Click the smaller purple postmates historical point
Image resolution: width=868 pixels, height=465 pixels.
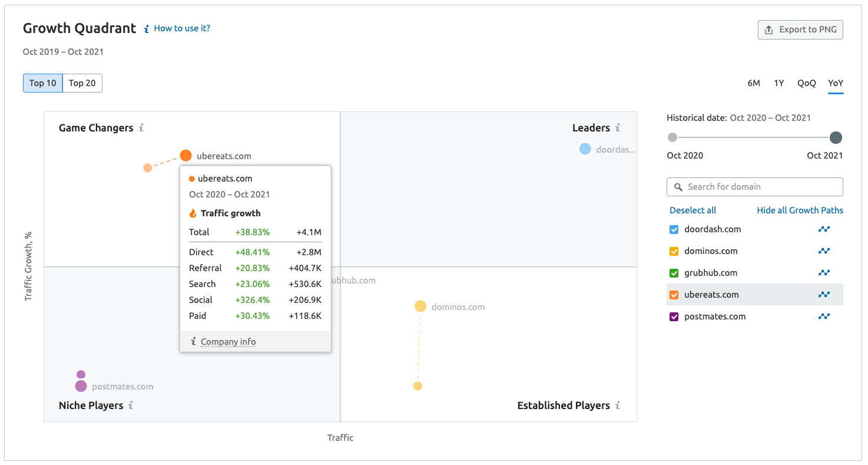pos(81,375)
